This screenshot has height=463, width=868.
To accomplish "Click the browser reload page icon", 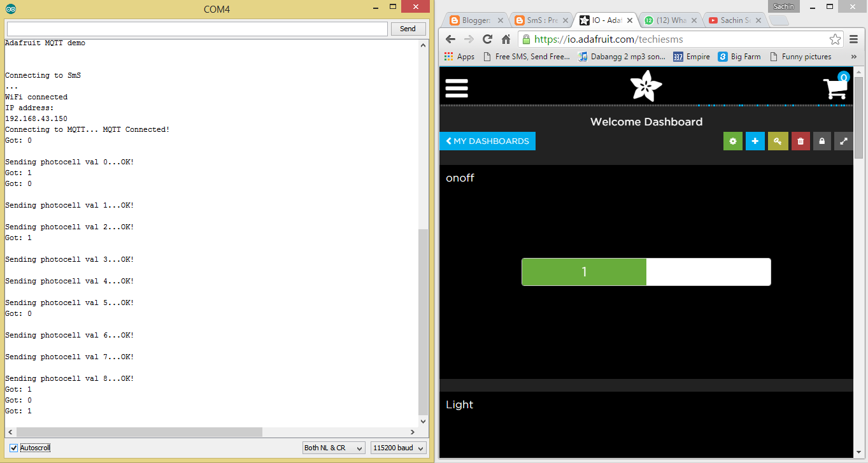I will (486, 39).
